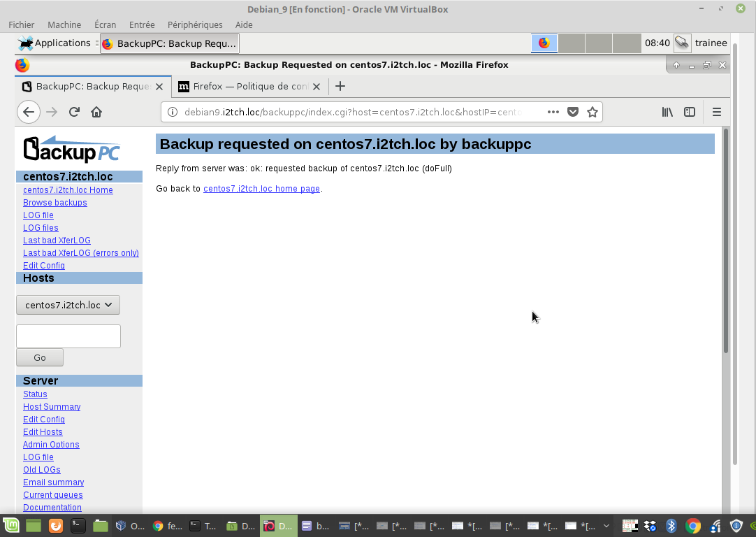This screenshot has height=537, width=756.
Task: Switch to the Firefox Politique de confidentialité tab
Action: click(x=249, y=87)
